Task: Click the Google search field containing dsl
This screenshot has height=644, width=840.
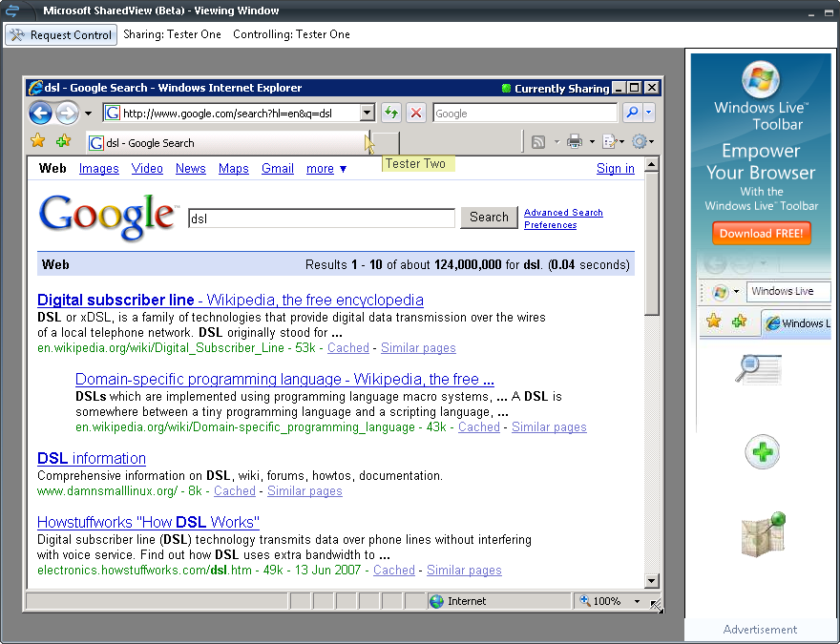Action: click(322, 218)
